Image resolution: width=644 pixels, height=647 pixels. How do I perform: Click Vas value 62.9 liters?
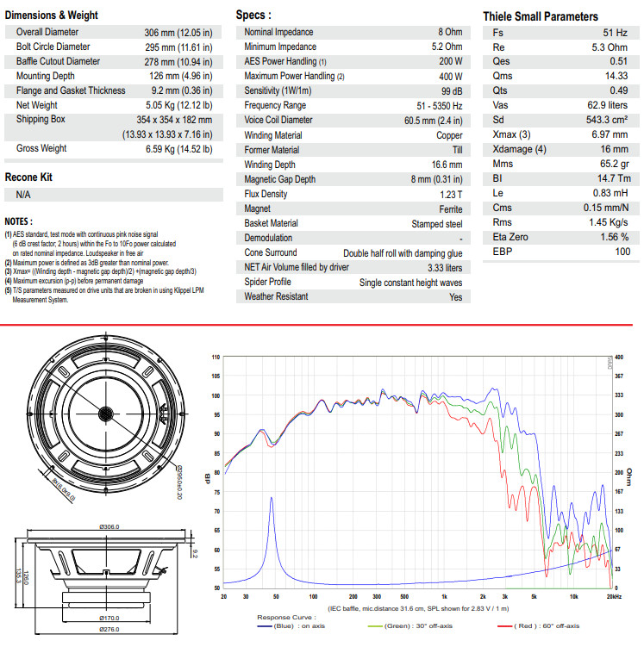pyautogui.click(x=608, y=105)
